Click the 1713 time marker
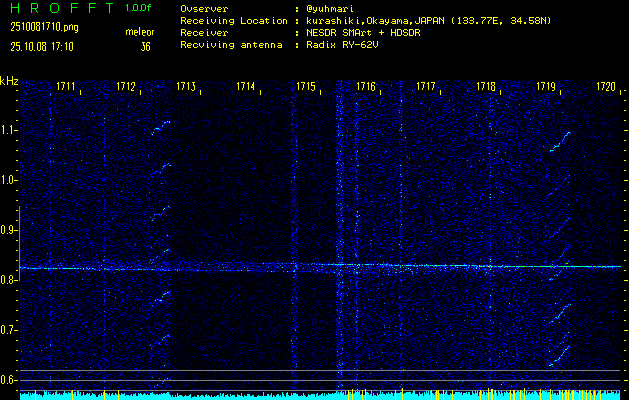 coord(186,86)
